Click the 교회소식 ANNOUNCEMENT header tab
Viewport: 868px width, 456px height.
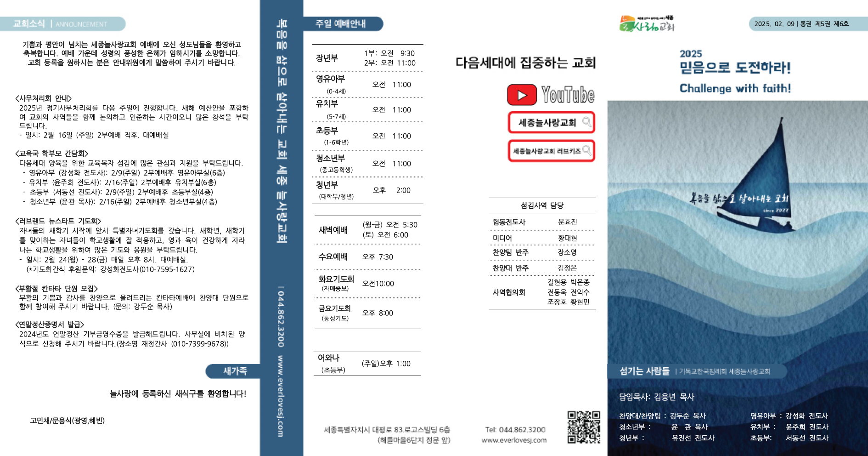click(62, 24)
